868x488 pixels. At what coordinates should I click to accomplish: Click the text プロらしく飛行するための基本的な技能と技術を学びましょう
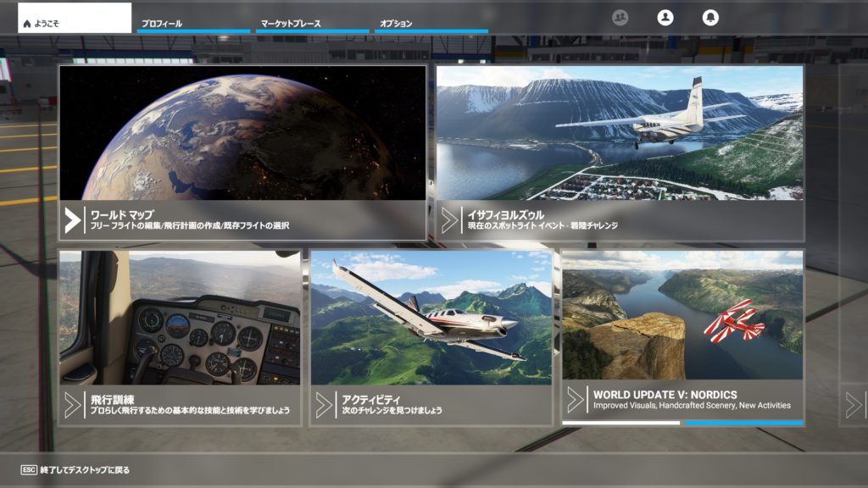pyautogui.click(x=190, y=411)
